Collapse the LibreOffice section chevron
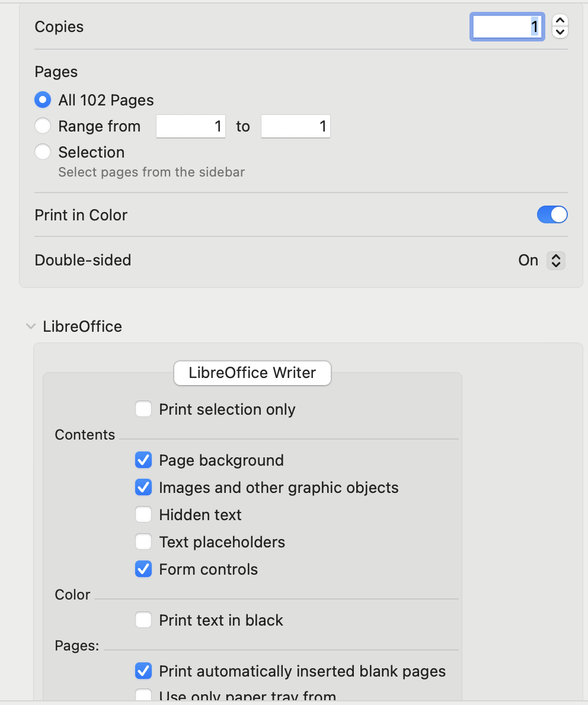The image size is (588, 705). click(x=31, y=326)
